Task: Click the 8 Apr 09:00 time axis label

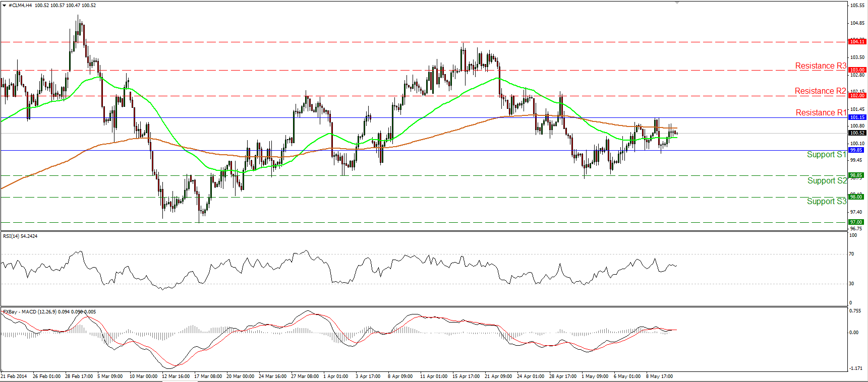Action: (x=400, y=376)
